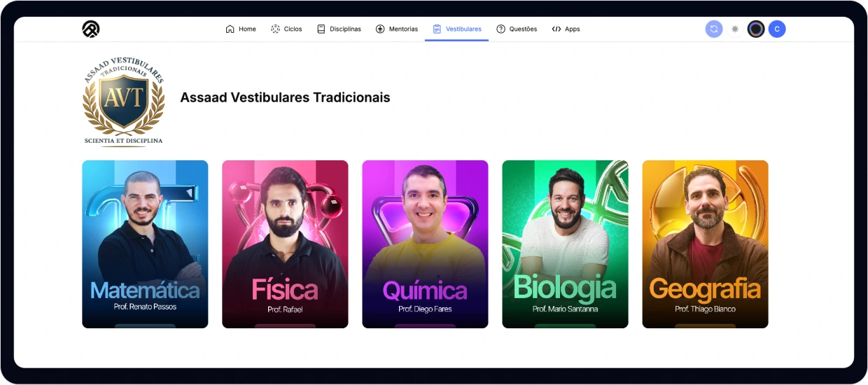Click the clipboard icon beside Vestibulares

tap(437, 29)
